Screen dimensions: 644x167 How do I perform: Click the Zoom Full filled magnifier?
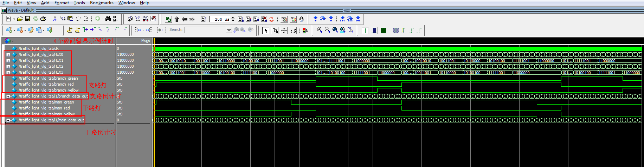tap(335, 30)
